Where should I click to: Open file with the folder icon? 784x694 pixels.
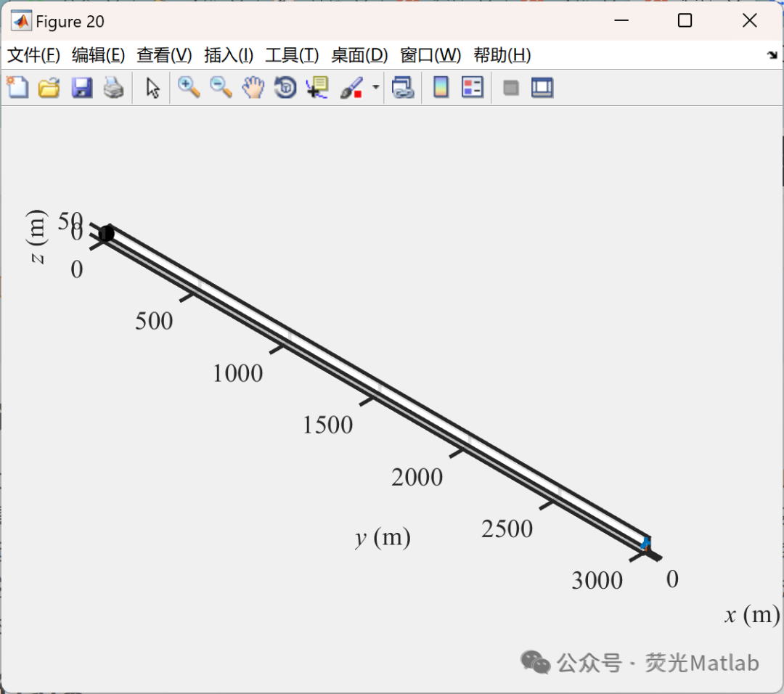point(49,88)
